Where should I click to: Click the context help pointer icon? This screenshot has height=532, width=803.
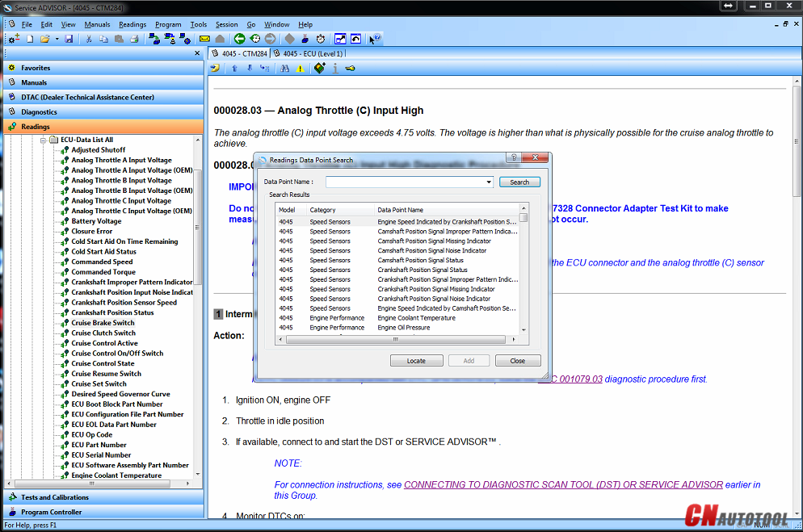tap(375, 39)
